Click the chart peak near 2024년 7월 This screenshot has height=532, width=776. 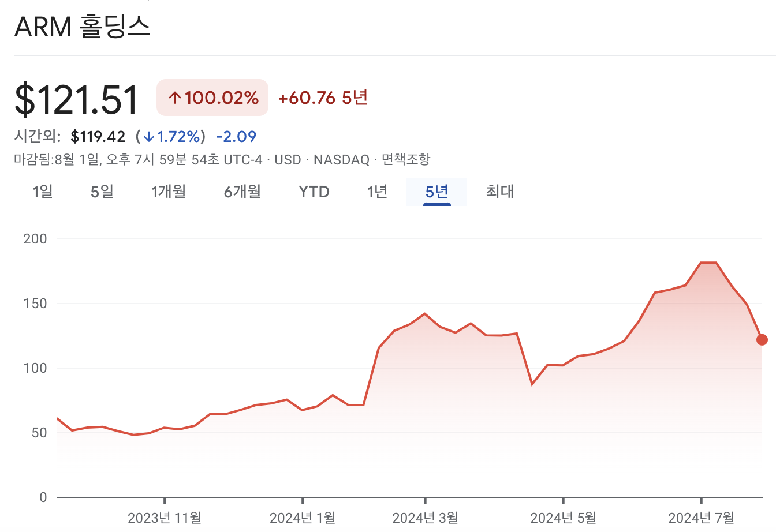(707, 263)
